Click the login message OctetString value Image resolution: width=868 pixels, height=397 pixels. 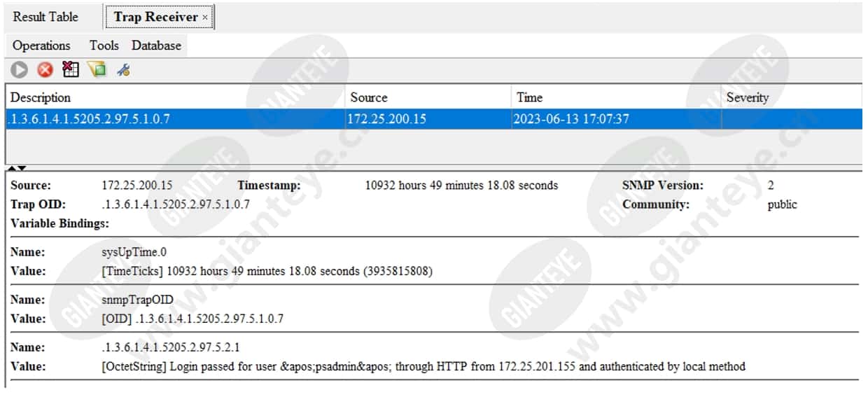click(423, 366)
